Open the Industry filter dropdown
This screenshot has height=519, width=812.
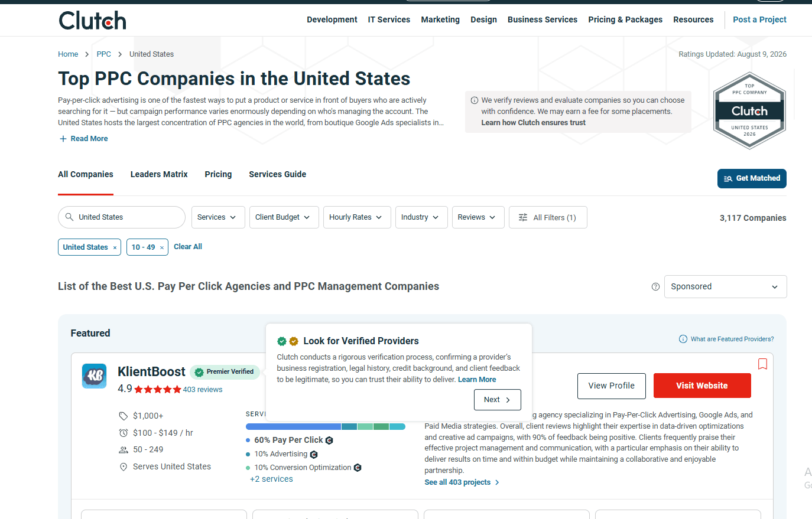[x=421, y=217]
